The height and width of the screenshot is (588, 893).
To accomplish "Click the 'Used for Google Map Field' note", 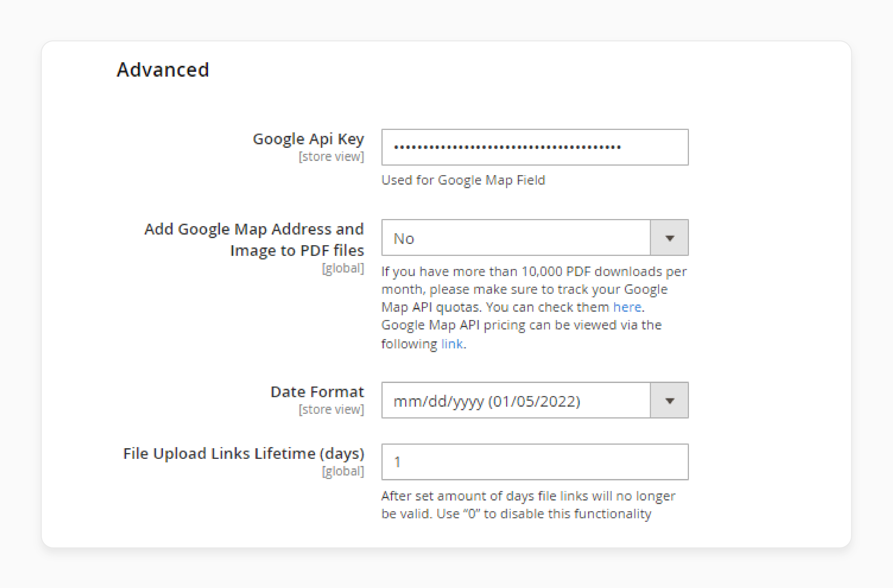I will 463,180.
